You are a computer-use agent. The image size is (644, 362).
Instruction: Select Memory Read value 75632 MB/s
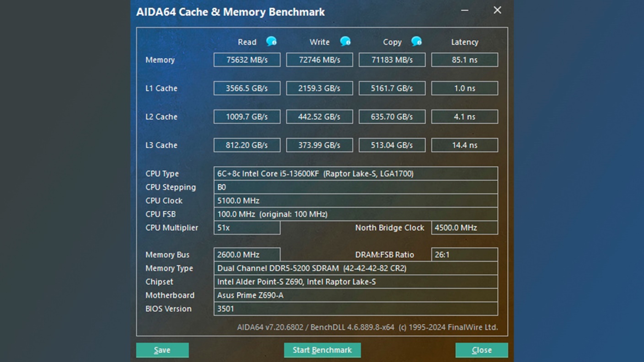247,60
